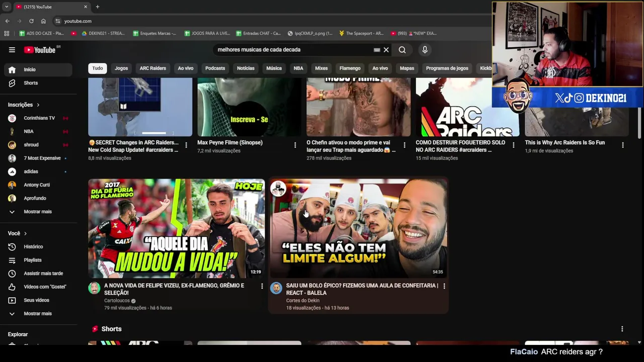Reload the page in browser

point(31,21)
